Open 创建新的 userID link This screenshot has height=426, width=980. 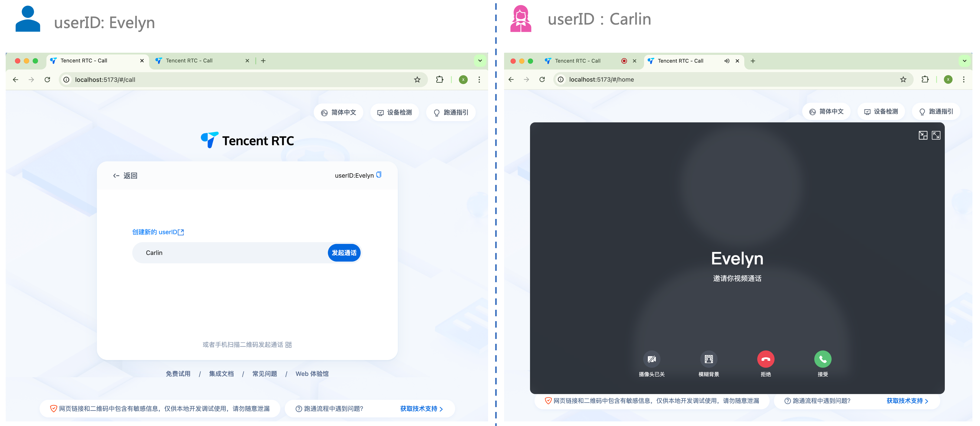coord(158,232)
